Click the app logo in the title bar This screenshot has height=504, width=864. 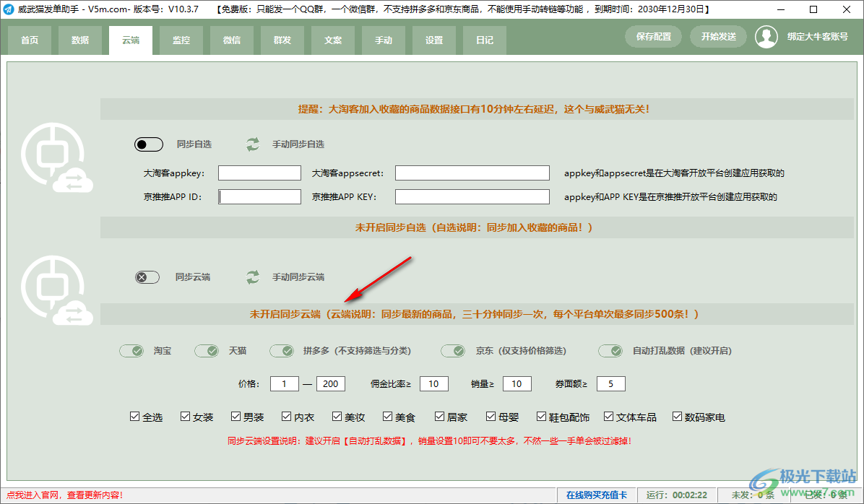9,9
